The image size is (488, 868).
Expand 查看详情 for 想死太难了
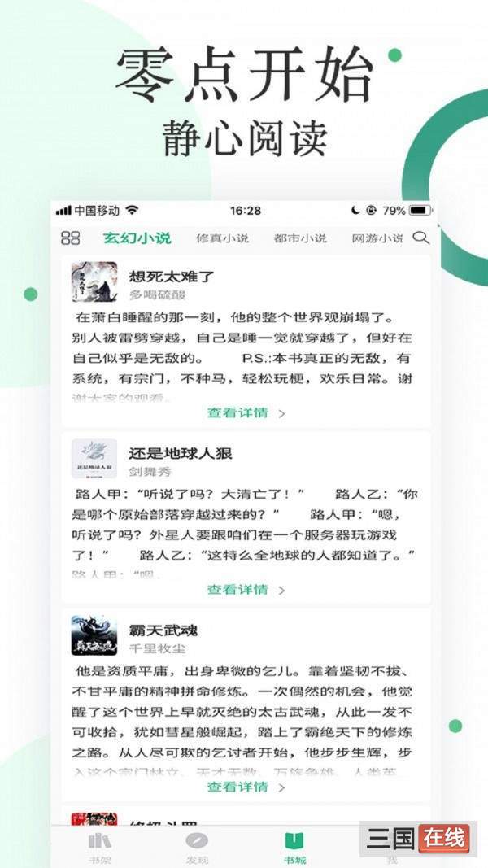coord(246,413)
